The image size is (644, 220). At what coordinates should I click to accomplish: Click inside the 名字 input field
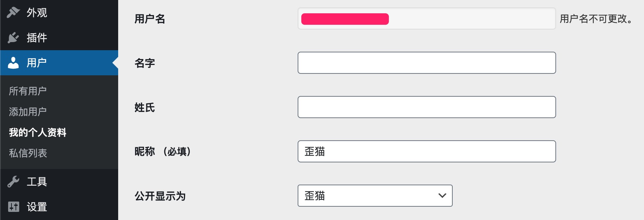tap(427, 63)
